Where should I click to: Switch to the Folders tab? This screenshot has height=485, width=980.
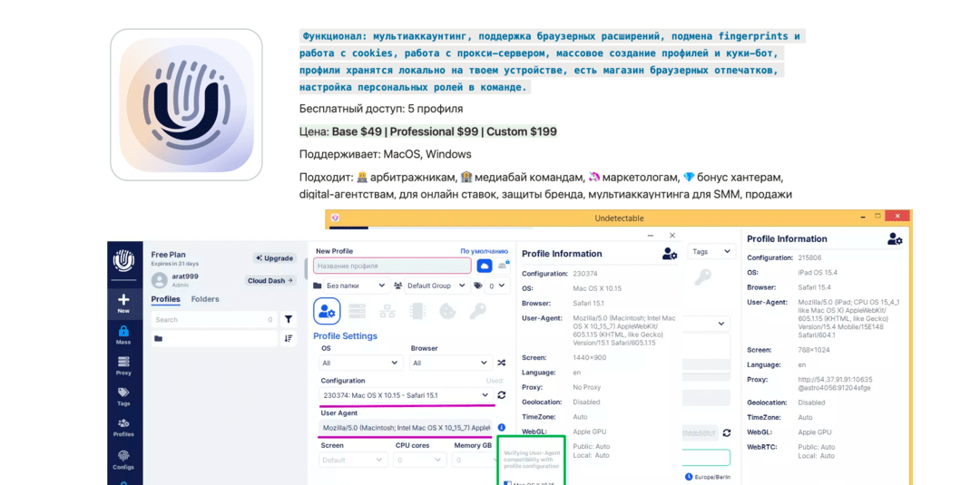pos(205,299)
